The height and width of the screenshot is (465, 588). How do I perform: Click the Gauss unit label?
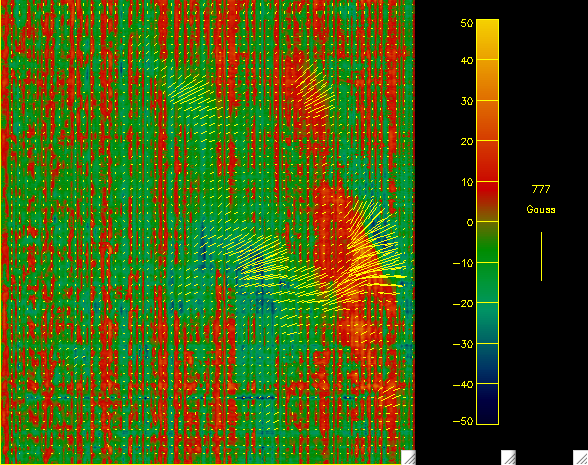[x=541, y=209]
